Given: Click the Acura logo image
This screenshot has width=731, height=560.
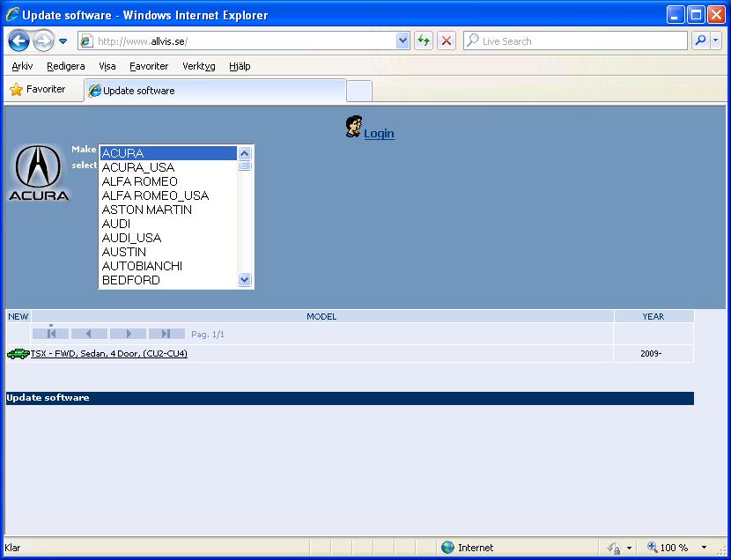Looking at the screenshot, I should 39,173.
